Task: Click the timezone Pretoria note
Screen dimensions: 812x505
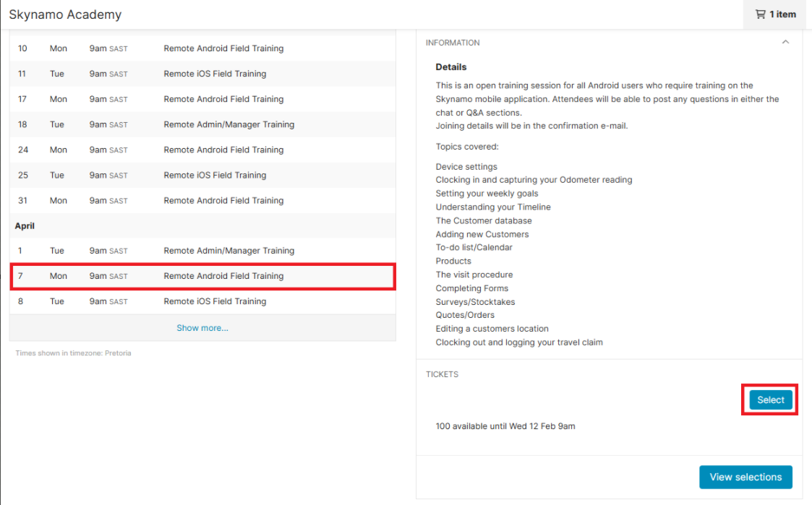Action: 73,353
